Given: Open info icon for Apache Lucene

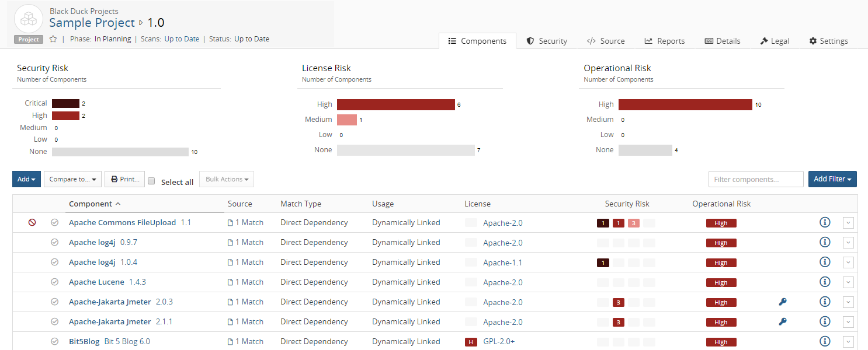Looking at the screenshot, I should [825, 282].
